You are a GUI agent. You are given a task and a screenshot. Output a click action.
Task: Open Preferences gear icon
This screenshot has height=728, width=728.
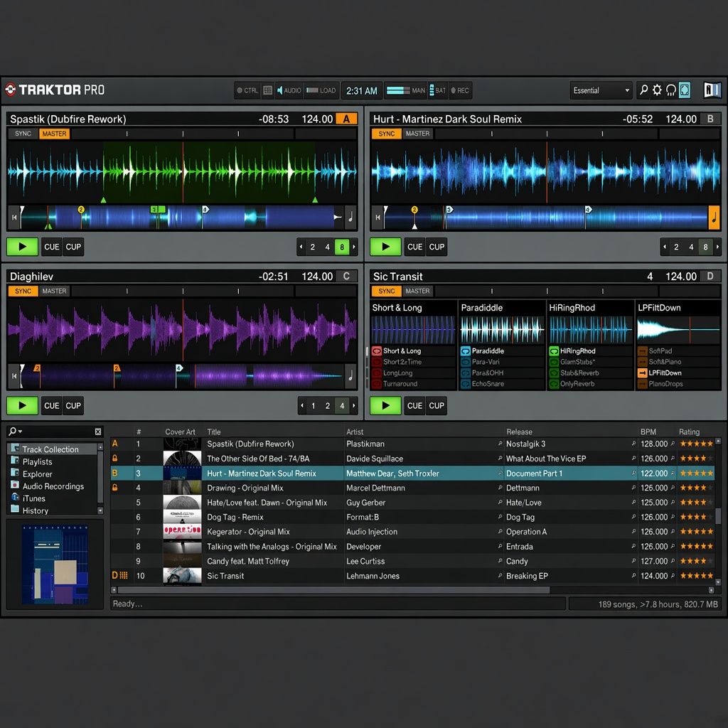point(657,90)
